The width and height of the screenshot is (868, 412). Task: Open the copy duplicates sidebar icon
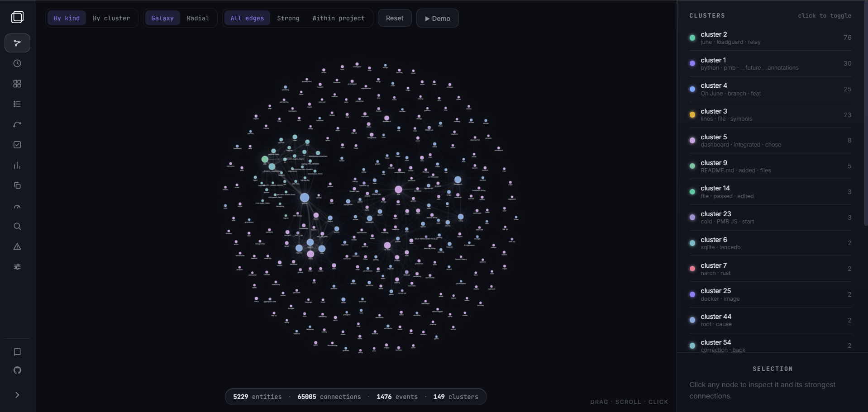pos(17,185)
